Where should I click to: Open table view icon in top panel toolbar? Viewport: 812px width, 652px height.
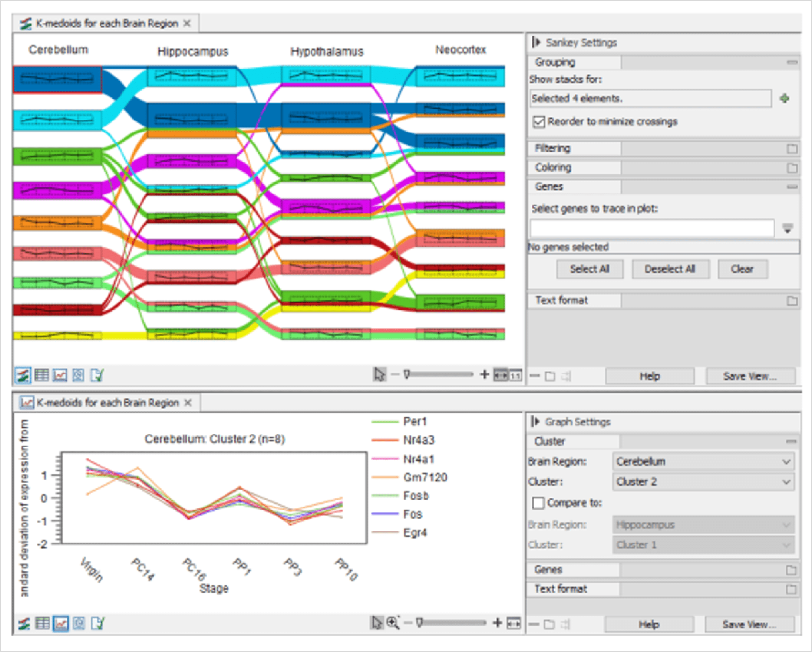pos(42,375)
